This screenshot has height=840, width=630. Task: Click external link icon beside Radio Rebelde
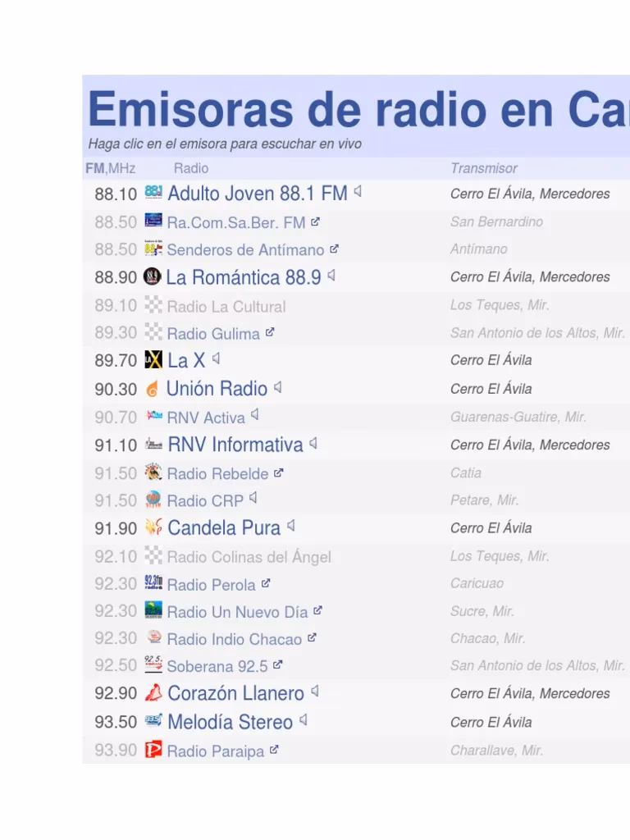tap(279, 472)
